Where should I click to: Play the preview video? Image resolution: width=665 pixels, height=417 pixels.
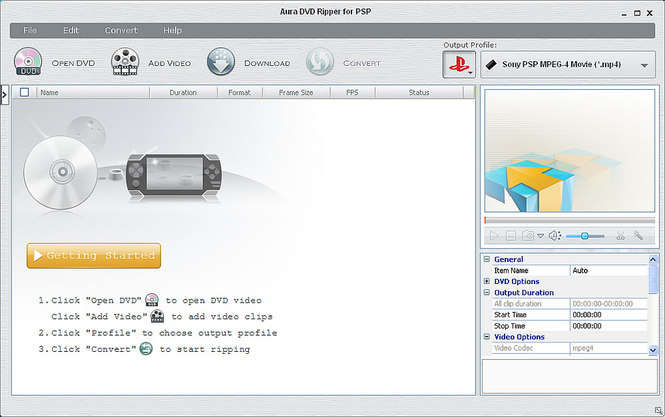(494, 236)
